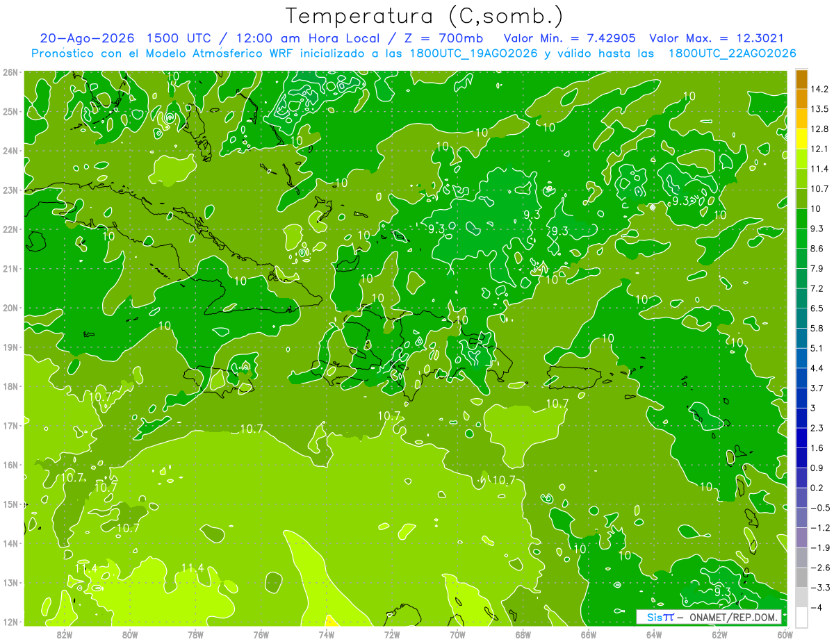Click the colorbar value "-1.9"
834x644 pixels.
[x=819, y=547]
